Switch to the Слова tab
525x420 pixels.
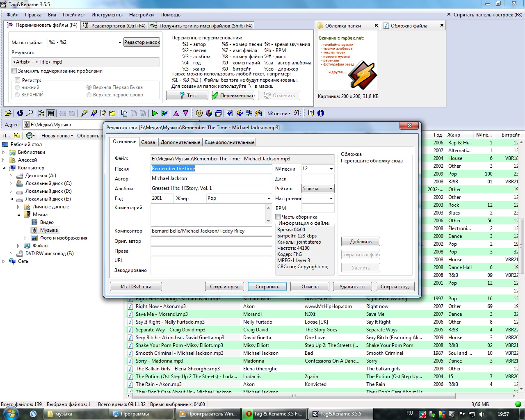(x=148, y=142)
